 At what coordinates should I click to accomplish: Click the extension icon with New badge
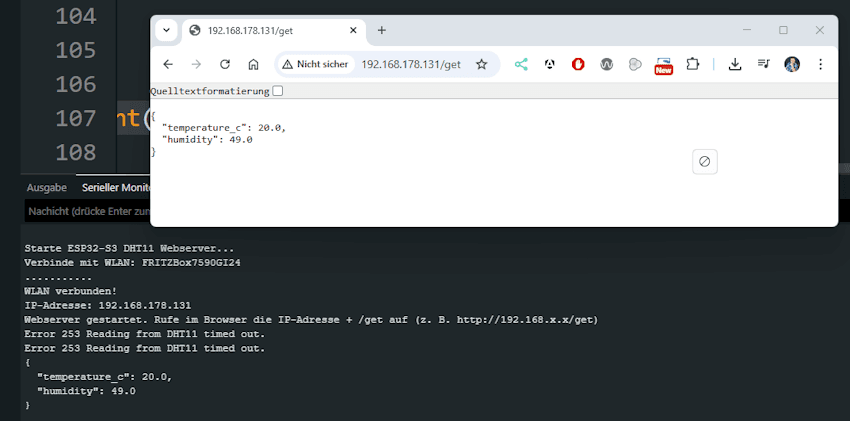point(663,65)
